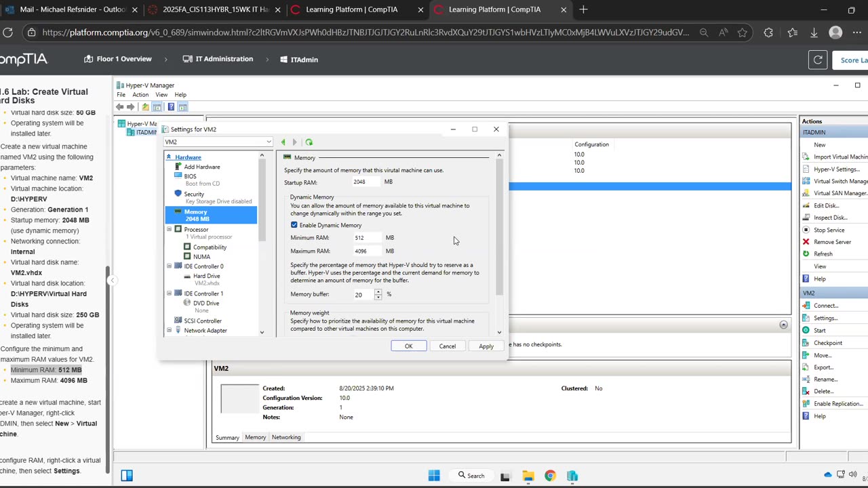Image resolution: width=868 pixels, height=488 pixels.
Task: Collapse IDE Controller 0 node
Action: [170, 266]
